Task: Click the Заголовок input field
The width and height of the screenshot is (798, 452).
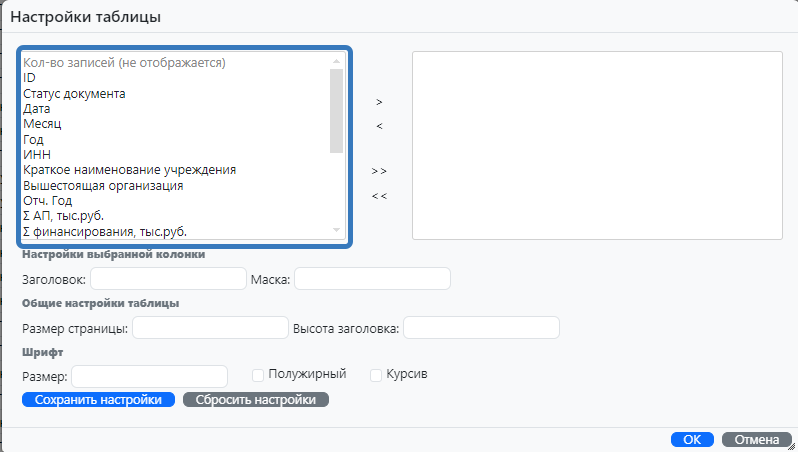Action: [x=168, y=279]
